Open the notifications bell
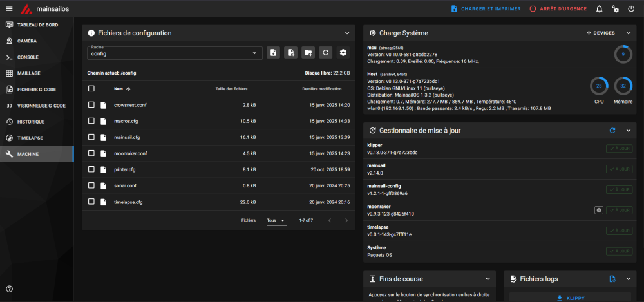 pos(599,8)
